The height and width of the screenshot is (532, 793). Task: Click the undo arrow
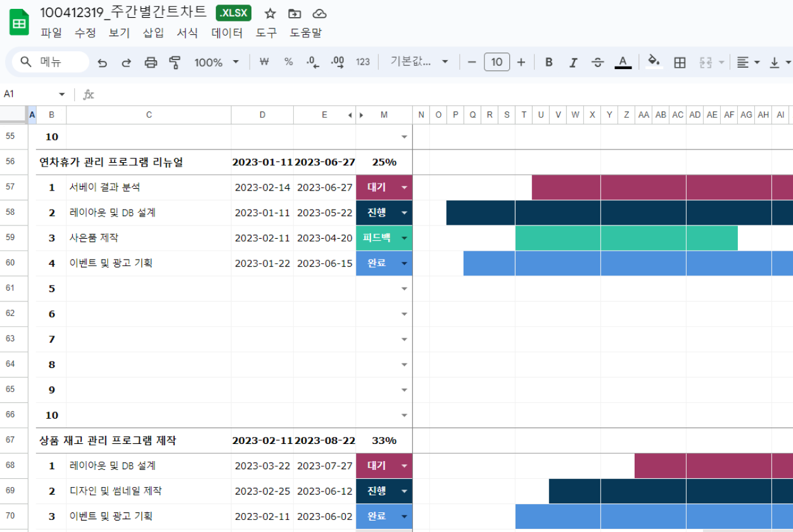tap(102, 62)
